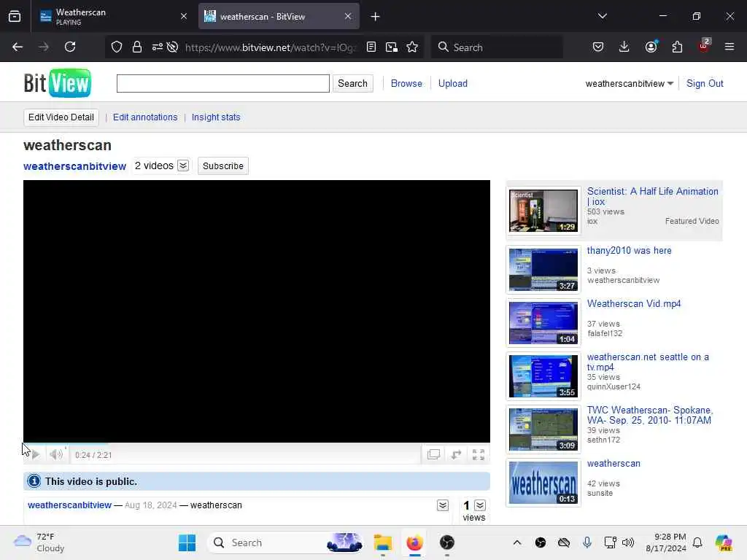Image resolution: width=747 pixels, height=560 pixels.
Task: Open Scientist: A Half Life Animation video
Action: pyautogui.click(x=652, y=196)
